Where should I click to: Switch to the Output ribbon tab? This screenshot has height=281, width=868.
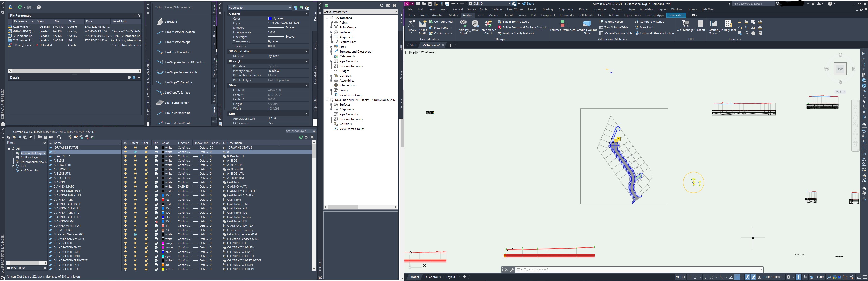pyautogui.click(x=508, y=15)
